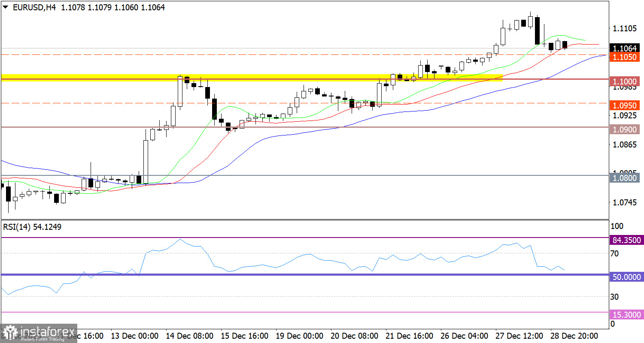Click the 1.0745 price axis value
Viewport: 644px width, 343px height.
625,202
